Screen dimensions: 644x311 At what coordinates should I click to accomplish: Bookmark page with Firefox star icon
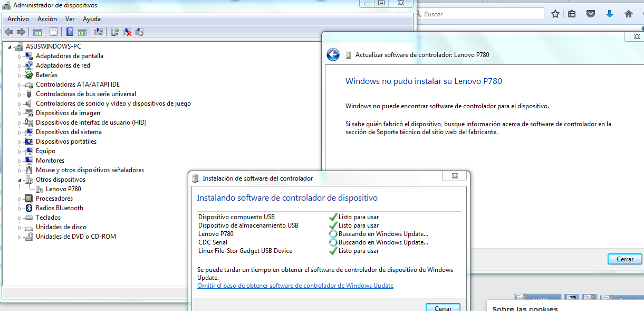click(x=555, y=14)
